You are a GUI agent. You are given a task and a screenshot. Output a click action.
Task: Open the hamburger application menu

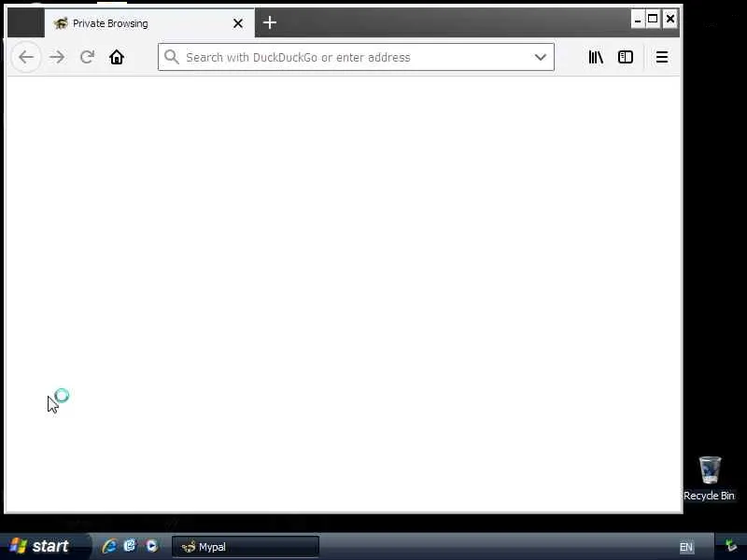662,57
